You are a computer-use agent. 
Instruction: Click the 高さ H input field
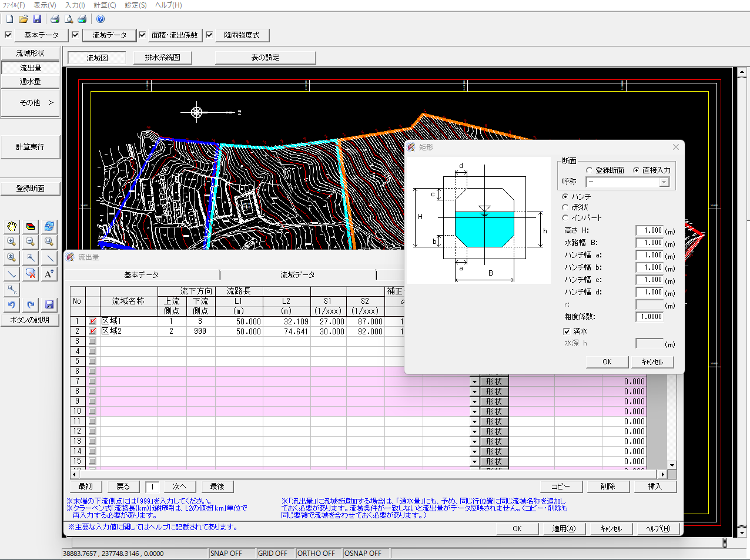click(649, 231)
